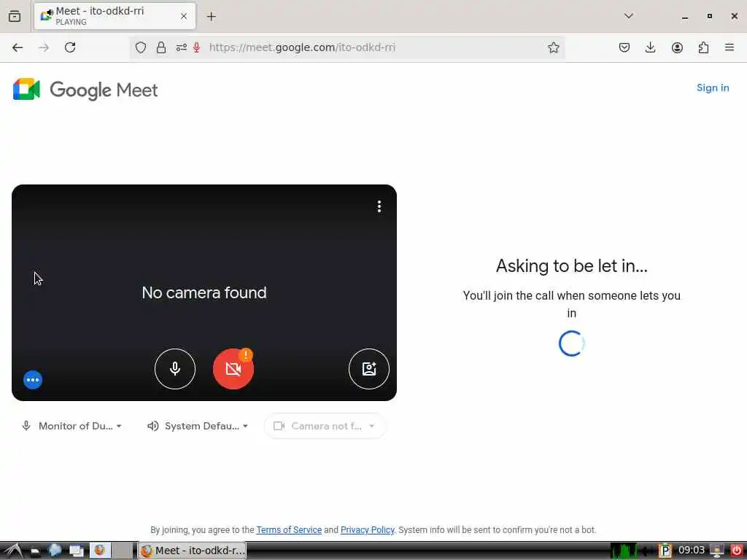The height and width of the screenshot is (560, 747).
Task: Maximize the Firefox window
Action: [x=710, y=16]
